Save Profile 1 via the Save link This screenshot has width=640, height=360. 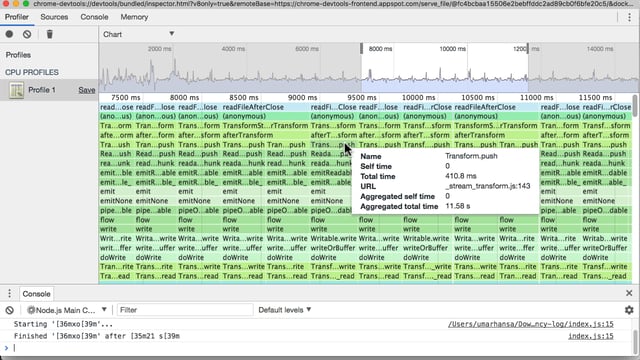pyautogui.click(x=87, y=90)
